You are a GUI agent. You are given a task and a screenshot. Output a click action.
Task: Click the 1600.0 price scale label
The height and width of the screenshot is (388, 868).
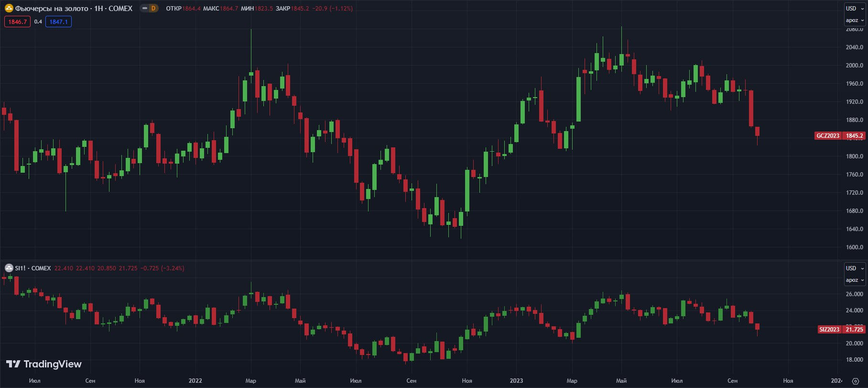tap(855, 247)
